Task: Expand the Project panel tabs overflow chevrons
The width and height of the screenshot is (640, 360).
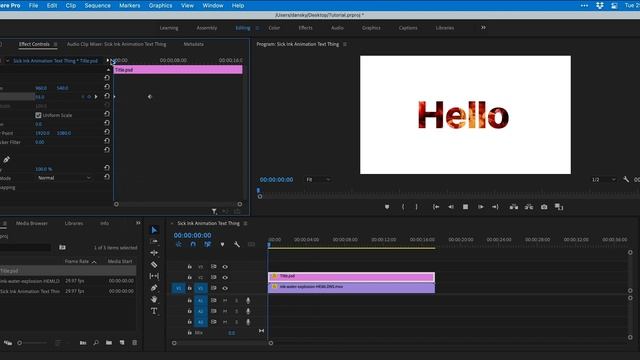Action: pos(138,223)
